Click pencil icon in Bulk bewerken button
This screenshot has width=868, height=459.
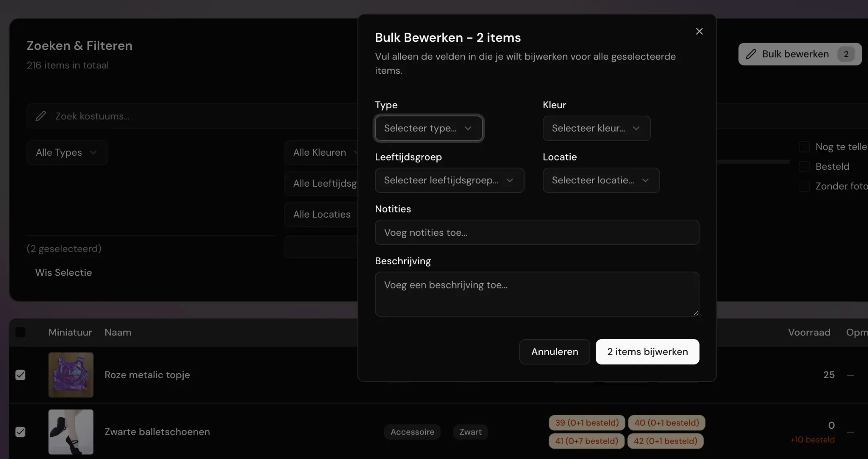click(x=751, y=54)
